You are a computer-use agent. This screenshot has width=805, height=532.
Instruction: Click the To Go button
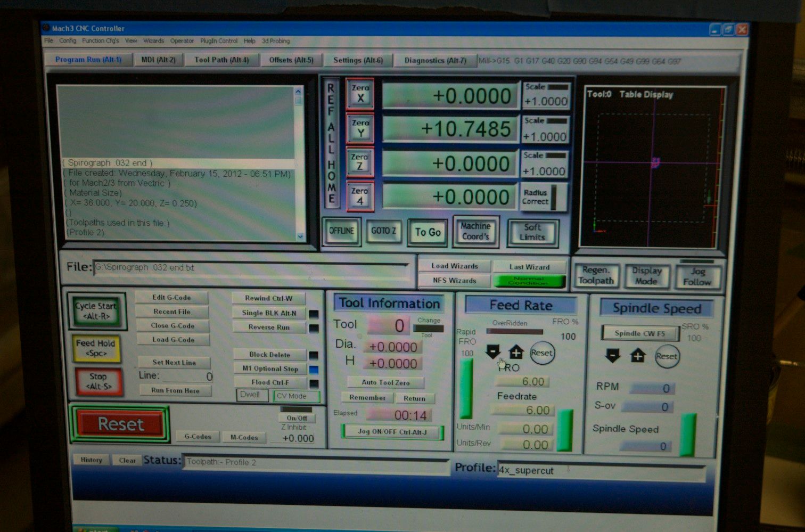tap(428, 232)
